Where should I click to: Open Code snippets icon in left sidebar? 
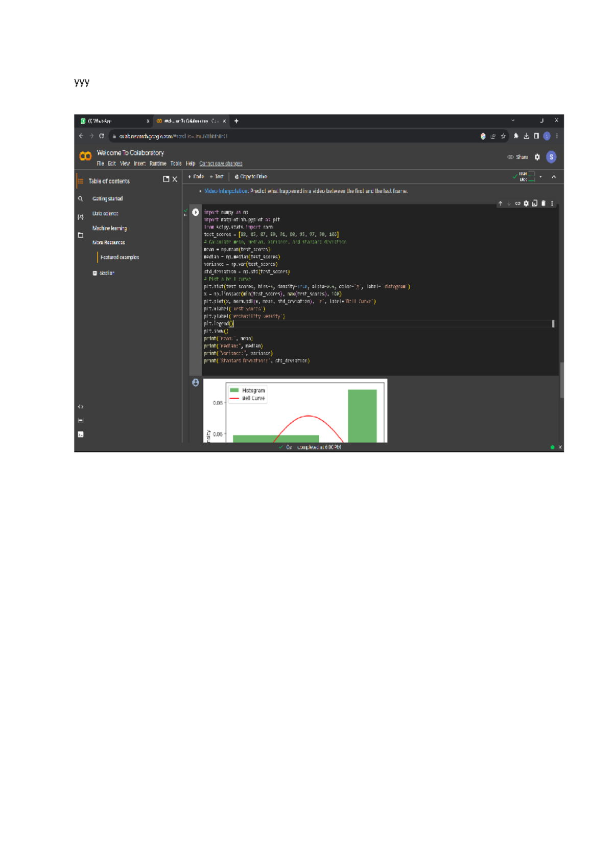click(x=80, y=407)
